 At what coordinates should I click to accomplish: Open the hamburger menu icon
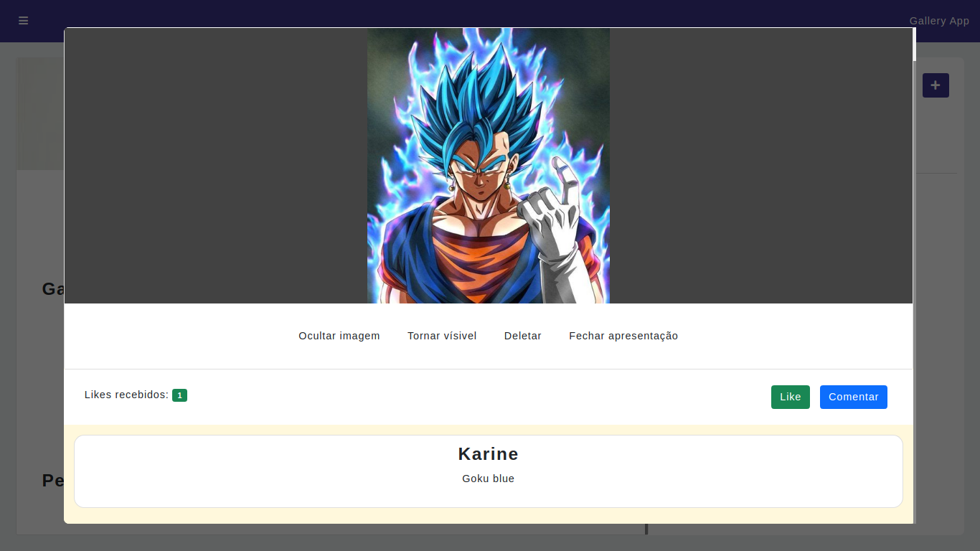click(23, 21)
